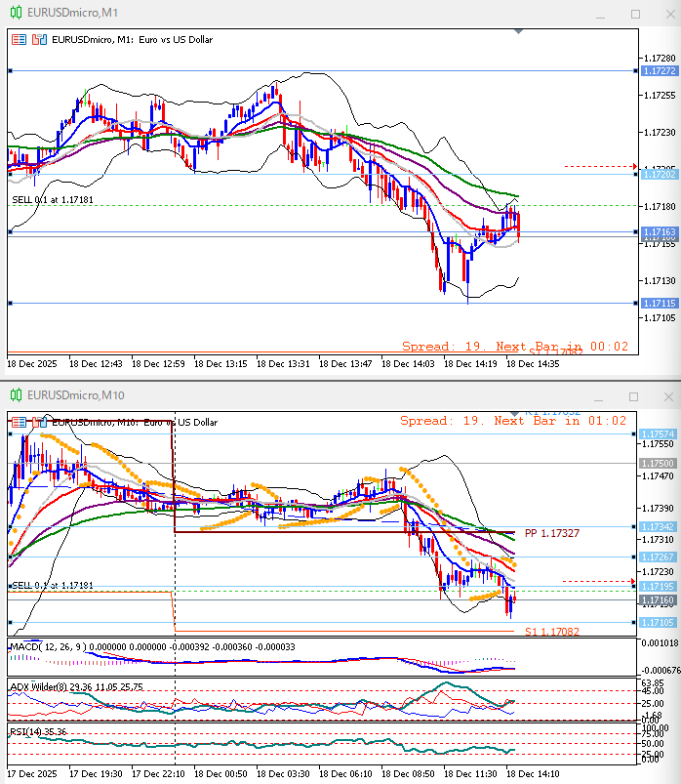The image size is (681, 784).
Task: Click the EURUSDmicro,M10 title bar chart icon
Action: click(15, 394)
